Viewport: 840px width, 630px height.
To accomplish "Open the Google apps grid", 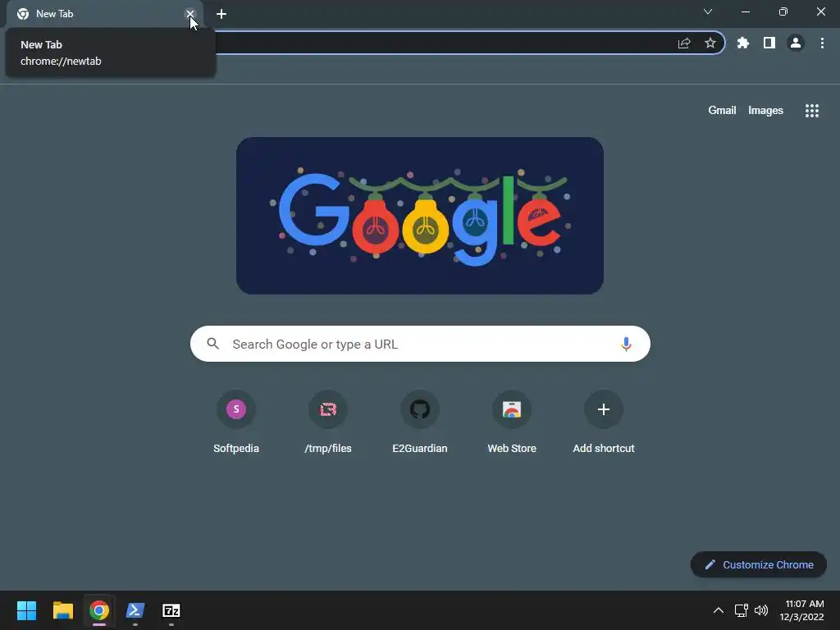I will (x=812, y=111).
